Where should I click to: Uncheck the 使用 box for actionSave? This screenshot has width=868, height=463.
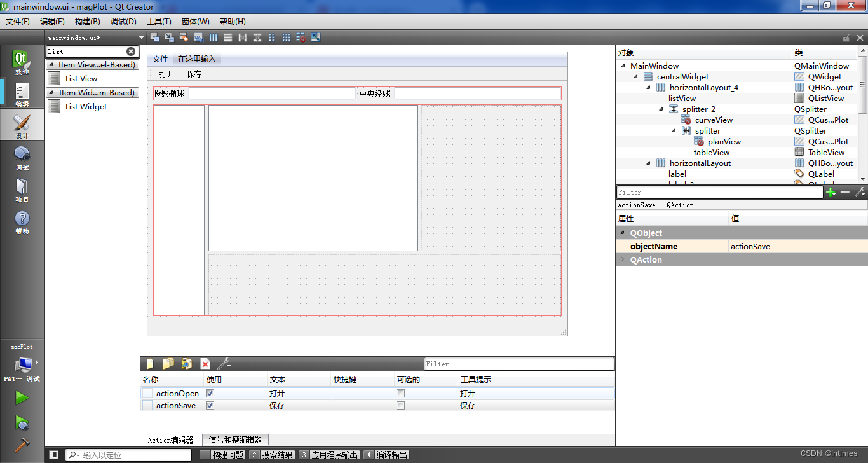pyautogui.click(x=210, y=405)
